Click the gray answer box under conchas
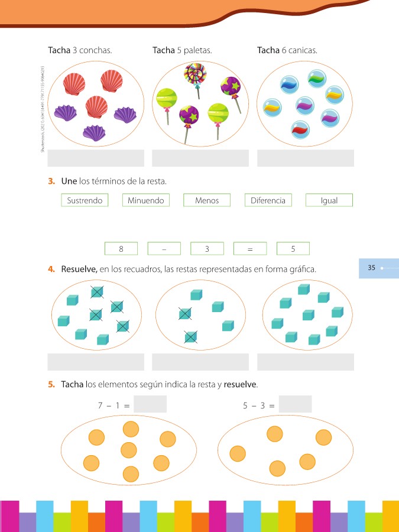Screen dimensions: 399x532 (x=96, y=158)
